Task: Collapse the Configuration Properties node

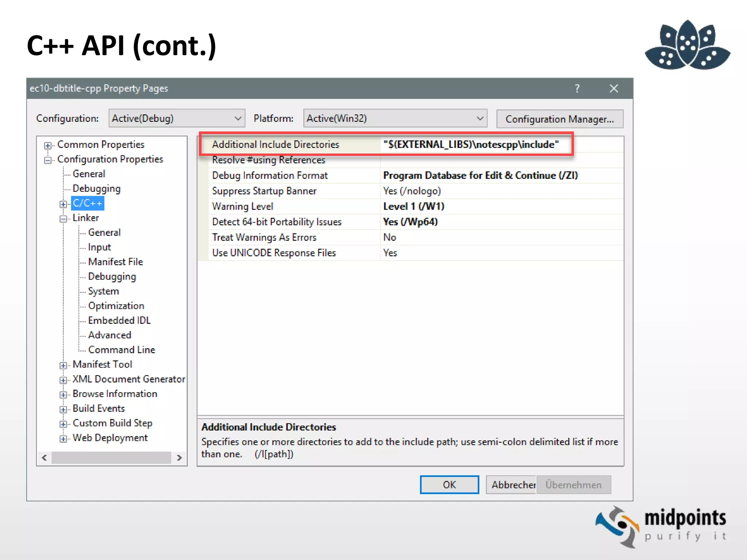Action: (x=48, y=160)
